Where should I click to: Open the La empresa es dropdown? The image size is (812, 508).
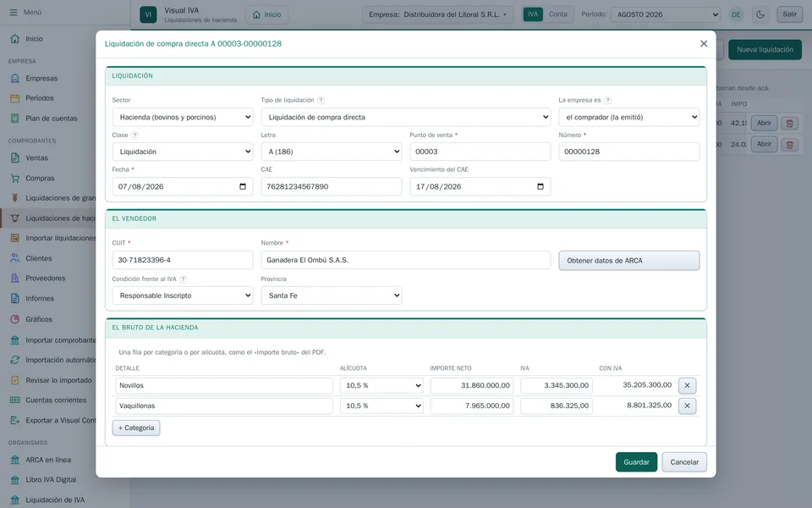[628, 117]
